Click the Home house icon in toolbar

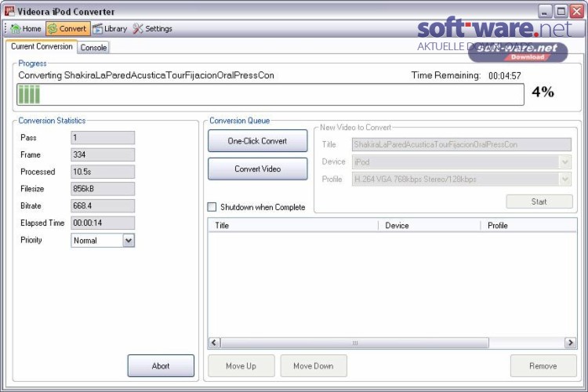(x=16, y=29)
